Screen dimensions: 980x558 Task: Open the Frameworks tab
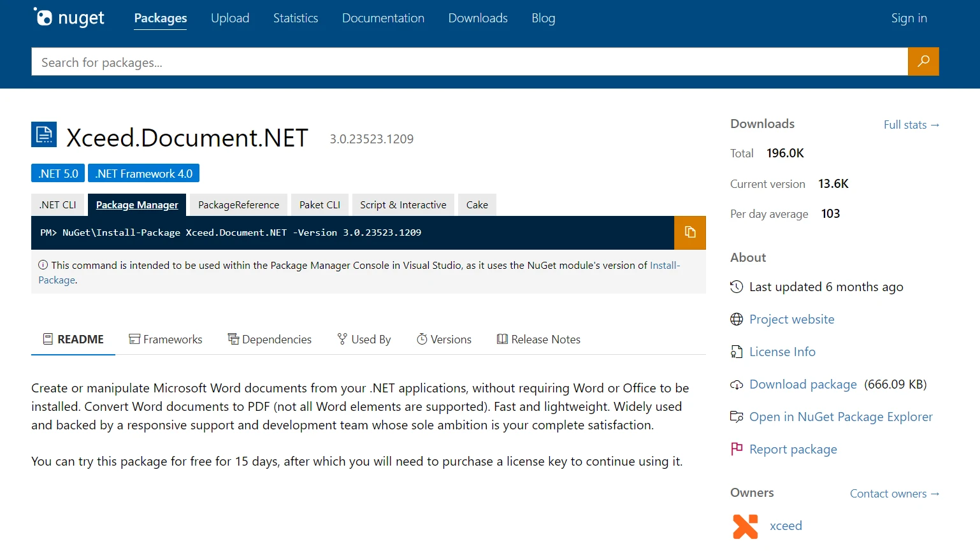[166, 340]
